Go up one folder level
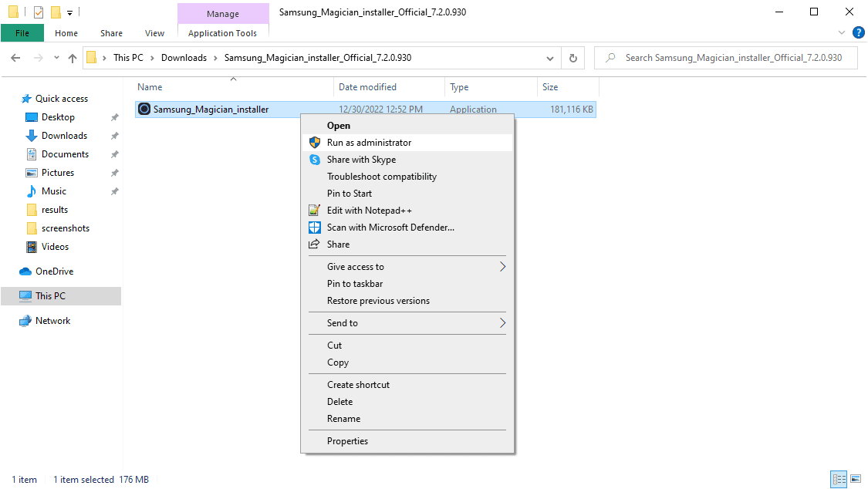This screenshot has height=489, width=868. click(73, 58)
